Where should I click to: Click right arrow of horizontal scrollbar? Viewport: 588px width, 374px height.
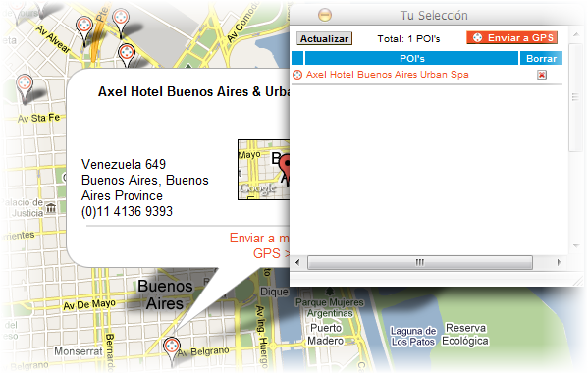coord(560,262)
